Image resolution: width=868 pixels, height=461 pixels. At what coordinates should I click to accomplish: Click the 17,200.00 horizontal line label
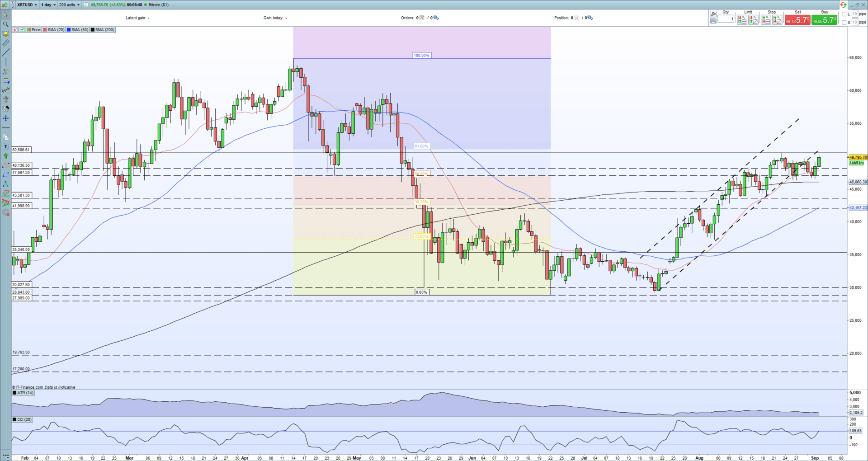[21, 369]
